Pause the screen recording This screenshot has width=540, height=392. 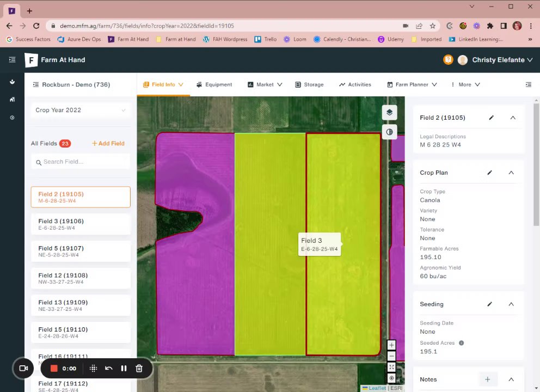(124, 368)
